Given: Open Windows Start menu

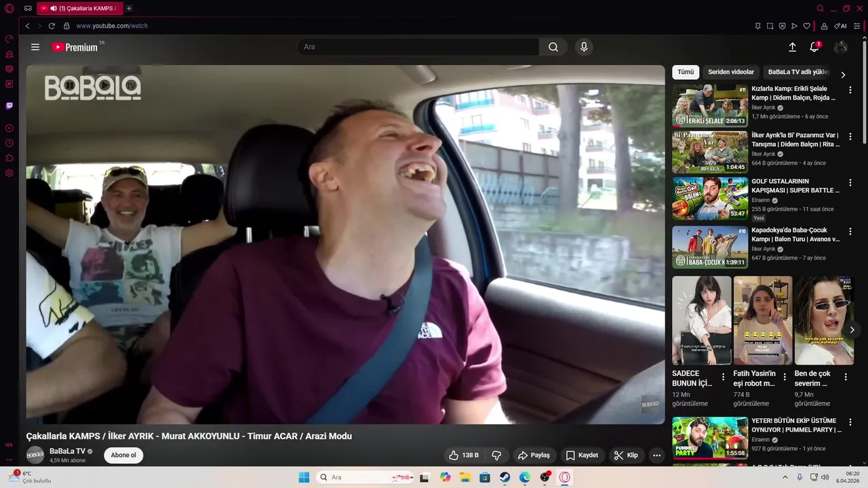Looking at the screenshot, I should click(x=303, y=477).
